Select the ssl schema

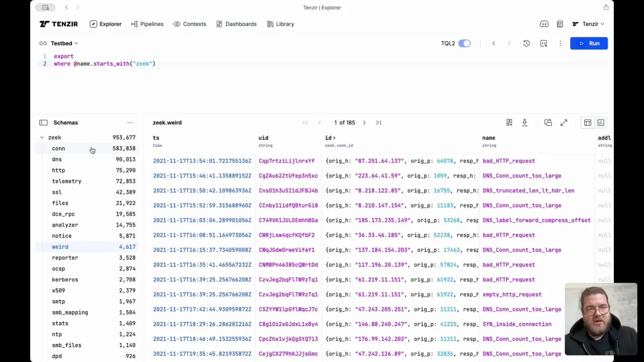click(88, 192)
